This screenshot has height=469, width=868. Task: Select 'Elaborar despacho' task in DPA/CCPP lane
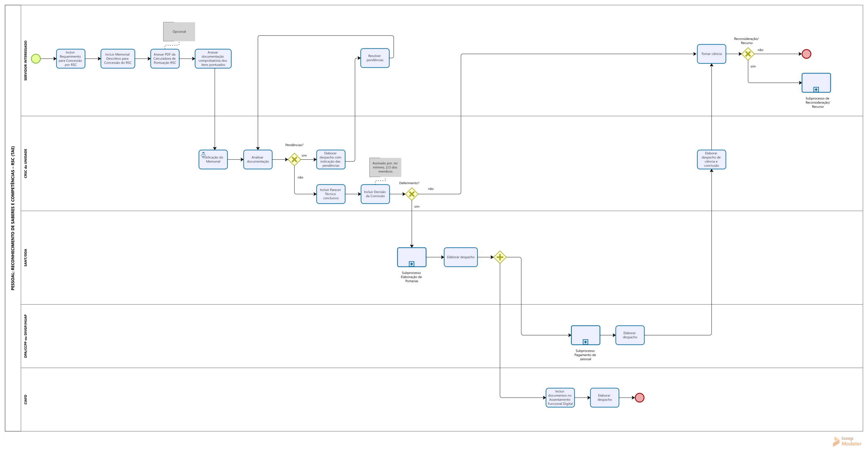[x=630, y=335]
